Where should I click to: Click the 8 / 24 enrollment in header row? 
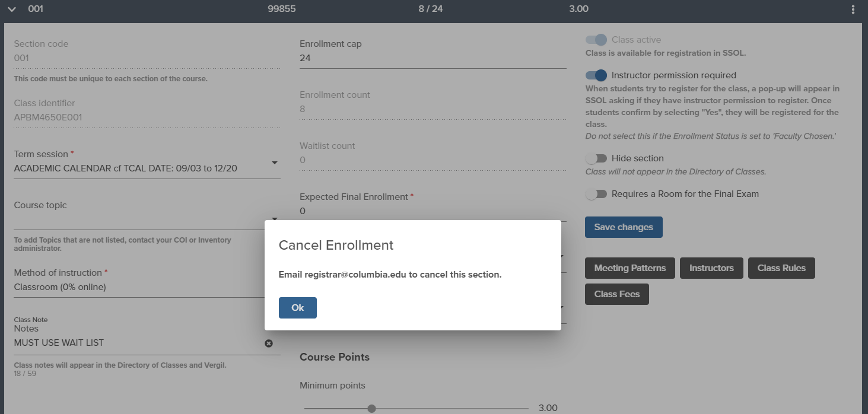pyautogui.click(x=431, y=9)
